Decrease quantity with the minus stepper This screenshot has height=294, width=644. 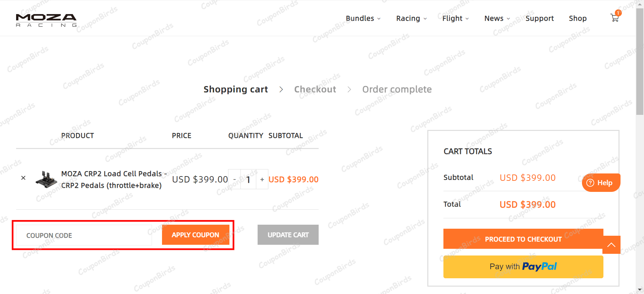235,179
